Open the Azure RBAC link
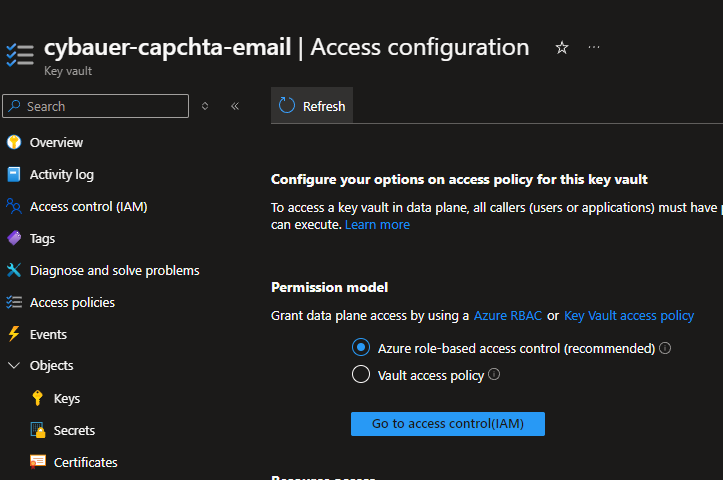Screen dimensions: 723x480 pyautogui.click(x=508, y=315)
